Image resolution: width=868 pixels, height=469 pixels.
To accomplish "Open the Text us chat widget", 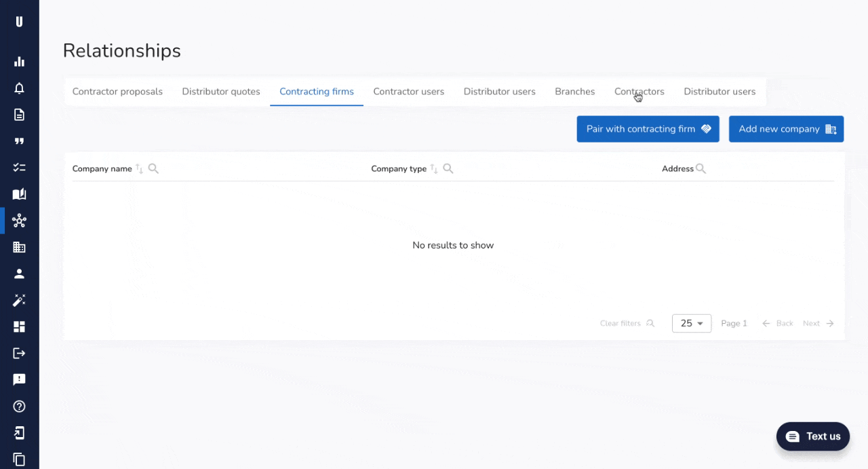I will pyautogui.click(x=812, y=436).
